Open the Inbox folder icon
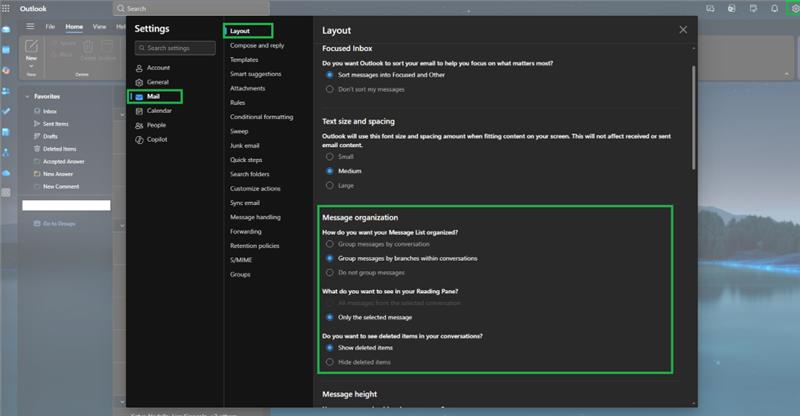The width and height of the screenshot is (800, 416). coord(37,111)
